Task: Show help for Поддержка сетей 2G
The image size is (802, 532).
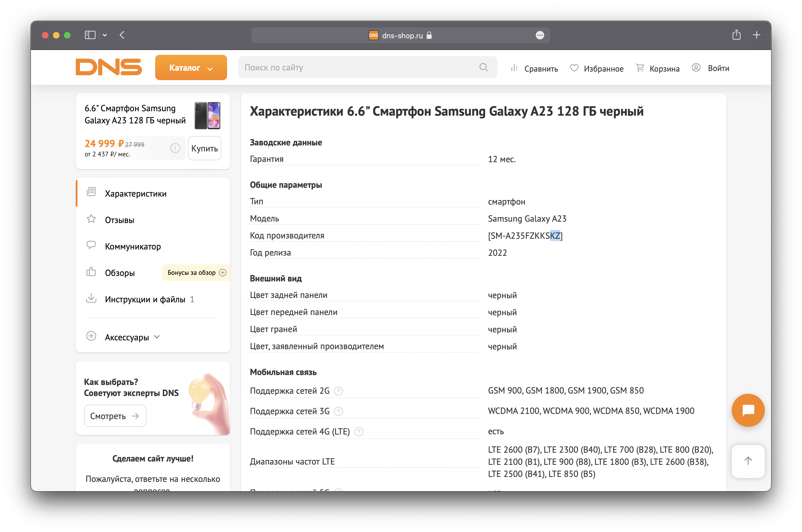Action: pos(338,391)
